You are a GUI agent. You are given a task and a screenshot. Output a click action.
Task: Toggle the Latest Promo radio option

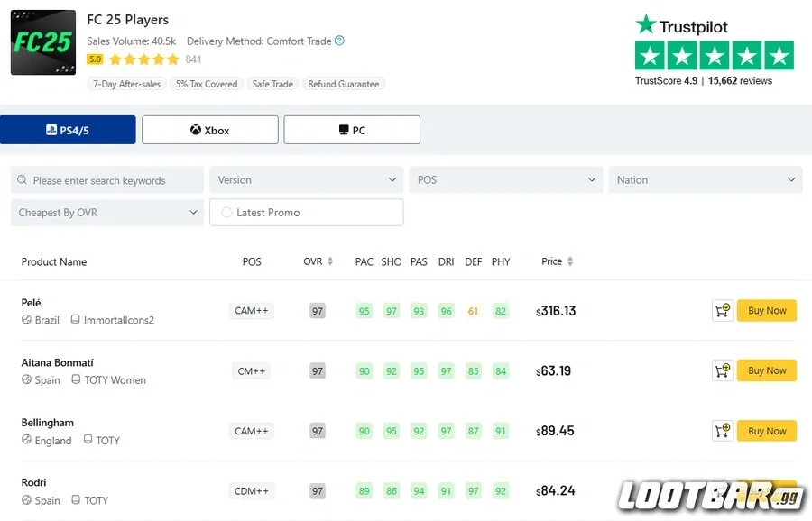226,213
